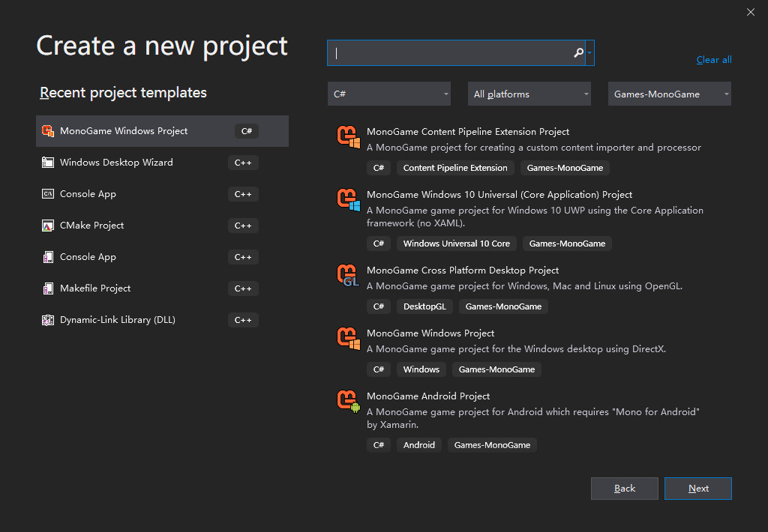
Task: Open the C# language filter dropdown
Action: pos(389,94)
